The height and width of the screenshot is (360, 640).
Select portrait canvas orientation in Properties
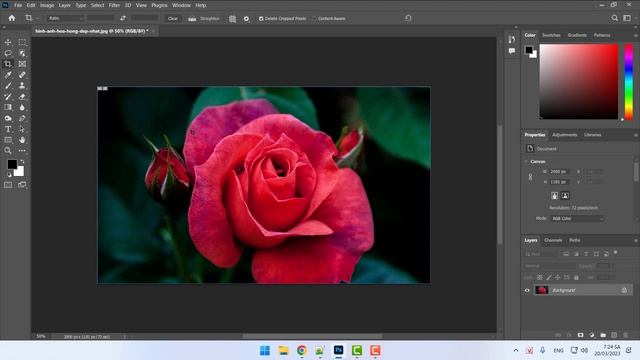tap(554, 196)
